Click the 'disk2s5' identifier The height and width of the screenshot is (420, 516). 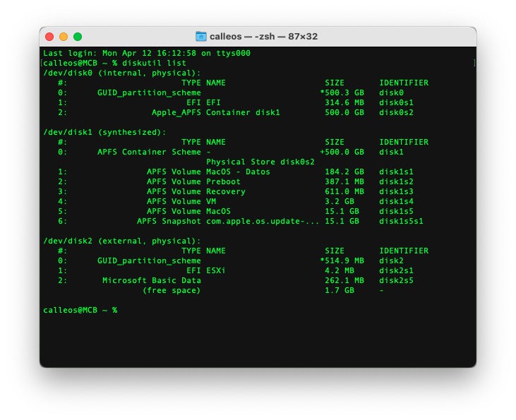[396, 280]
